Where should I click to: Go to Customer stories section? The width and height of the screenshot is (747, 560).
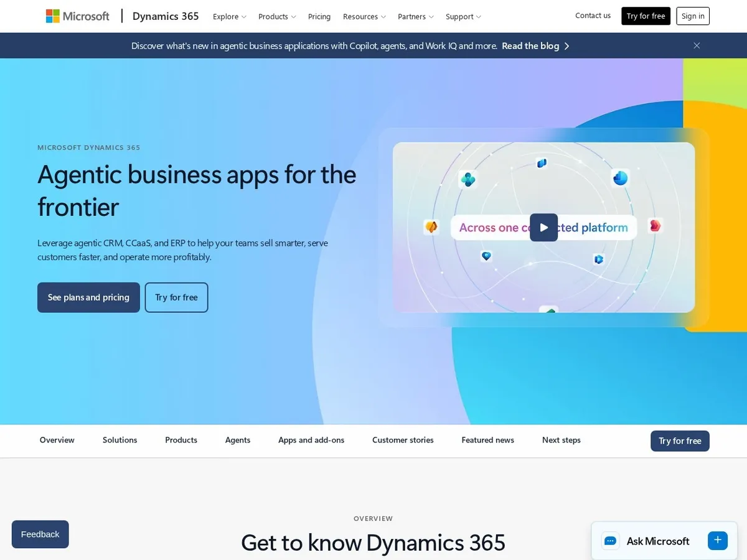[403, 440]
